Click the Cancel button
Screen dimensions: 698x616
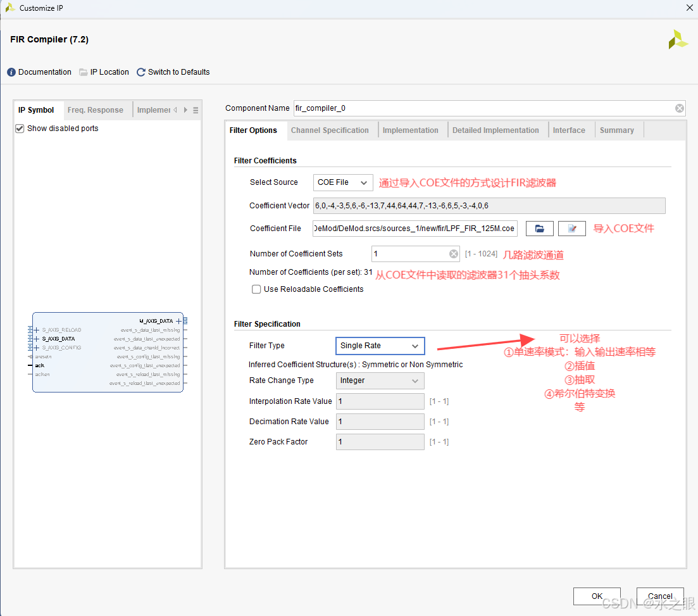pyautogui.click(x=660, y=596)
